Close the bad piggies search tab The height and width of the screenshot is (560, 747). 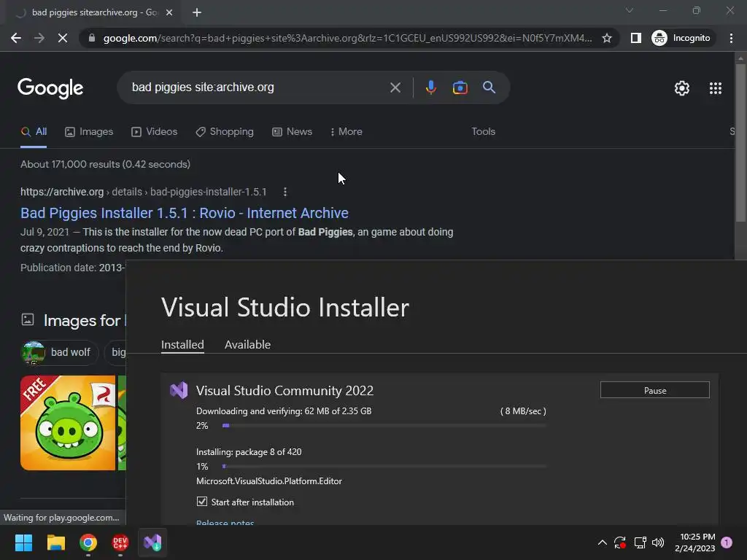tap(169, 12)
